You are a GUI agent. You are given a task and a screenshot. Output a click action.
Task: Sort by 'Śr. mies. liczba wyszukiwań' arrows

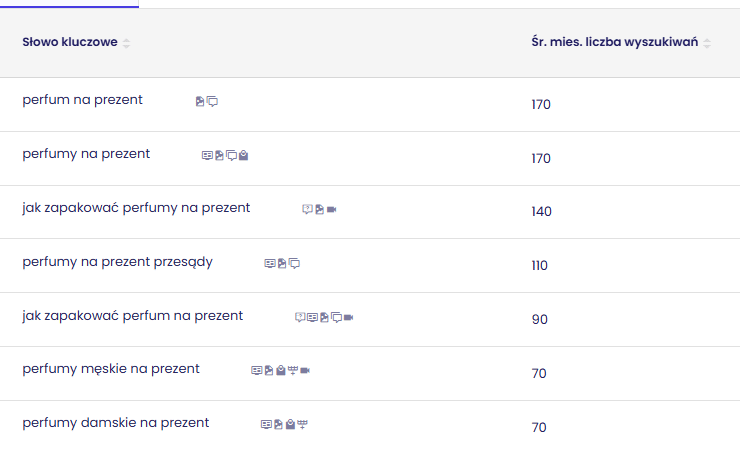707,43
